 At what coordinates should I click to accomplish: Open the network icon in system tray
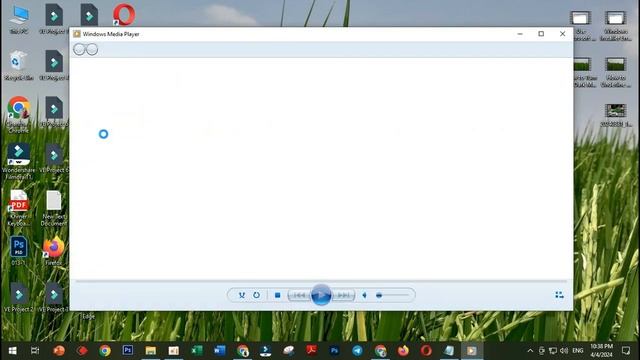[553, 351]
